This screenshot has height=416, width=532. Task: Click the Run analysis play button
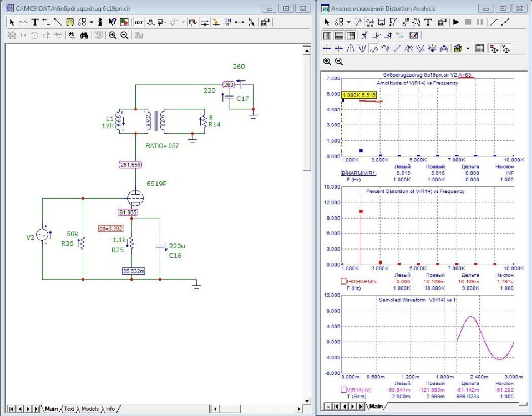456,22
